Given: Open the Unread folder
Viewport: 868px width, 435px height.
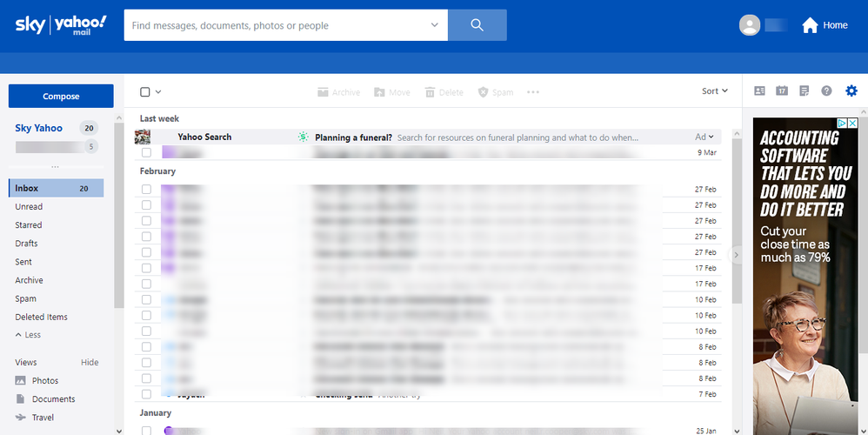Looking at the screenshot, I should (x=29, y=207).
